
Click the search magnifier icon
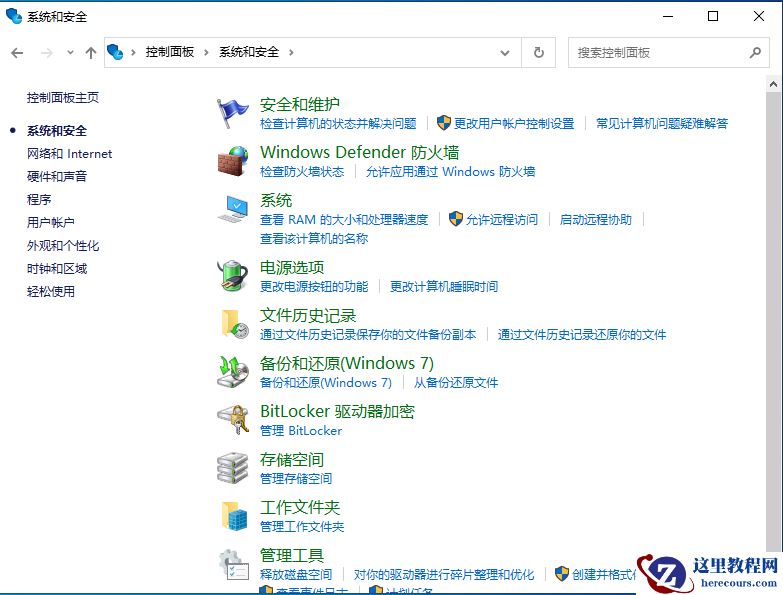755,52
